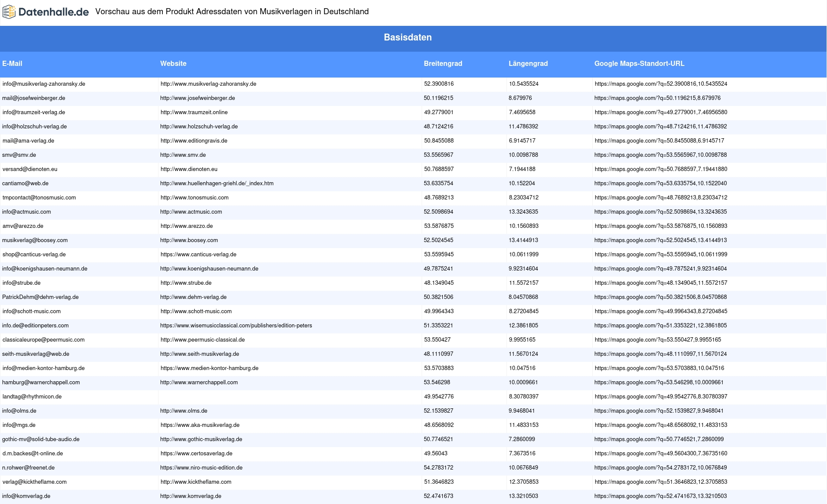Click email smv@smv.de
The image size is (827, 504).
(x=19, y=155)
